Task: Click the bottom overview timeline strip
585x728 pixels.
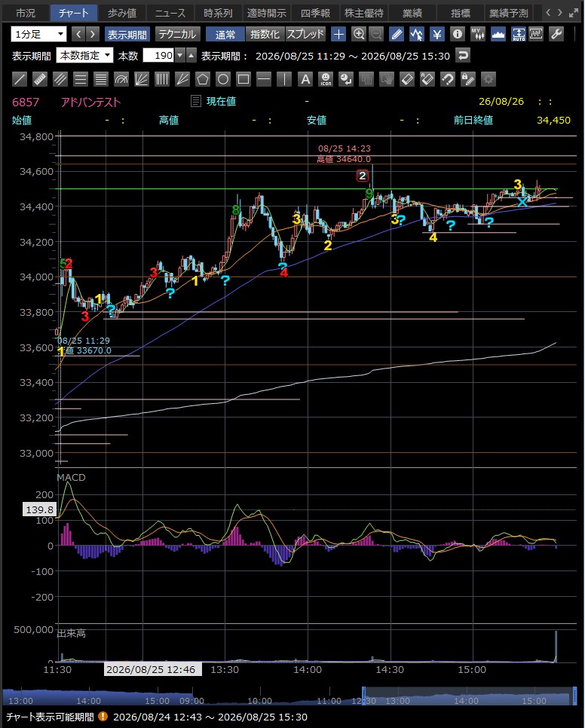Action: click(x=288, y=696)
